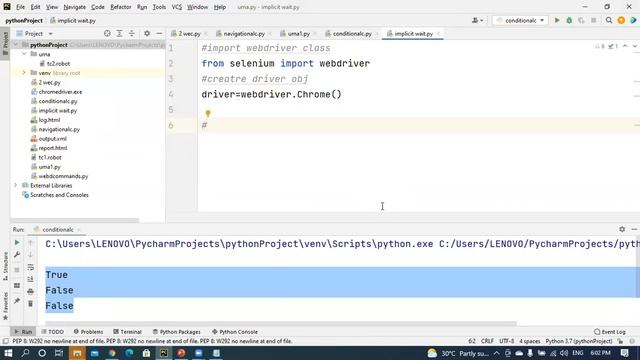Expand External Libraries node
This screenshot has width=640, height=360.
(x=16, y=185)
